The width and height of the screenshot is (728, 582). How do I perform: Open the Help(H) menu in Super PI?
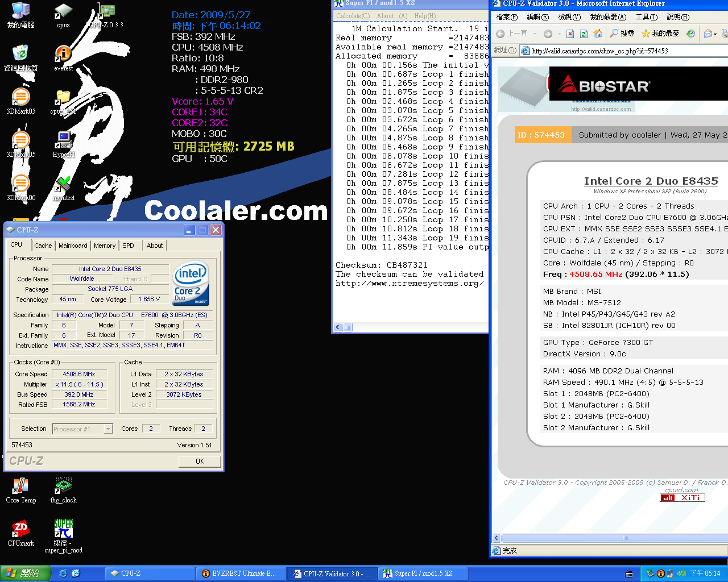(x=425, y=16)
